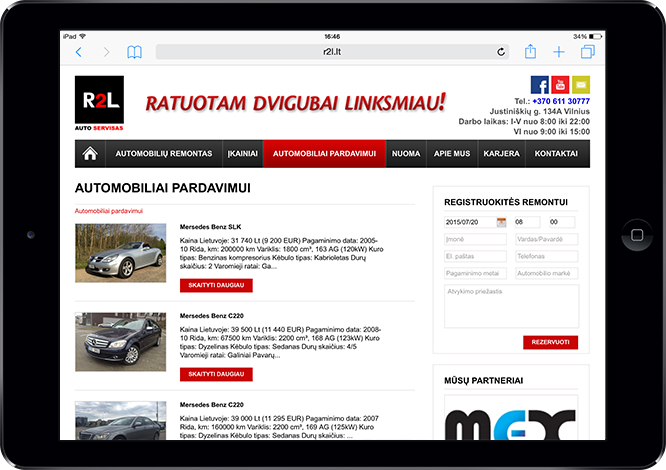Open second Mersedes Benz C220 title

pos(212,405)
